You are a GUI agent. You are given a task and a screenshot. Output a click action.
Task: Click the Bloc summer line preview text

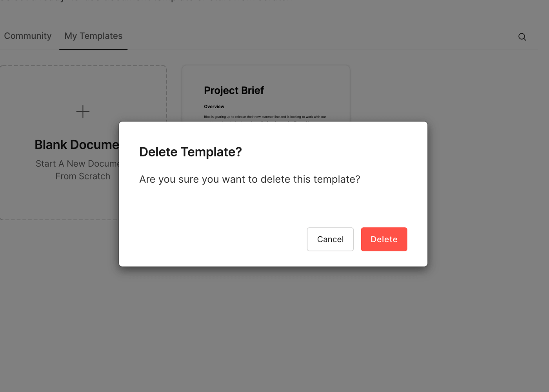pyautogui.click(x=265, y=117)
